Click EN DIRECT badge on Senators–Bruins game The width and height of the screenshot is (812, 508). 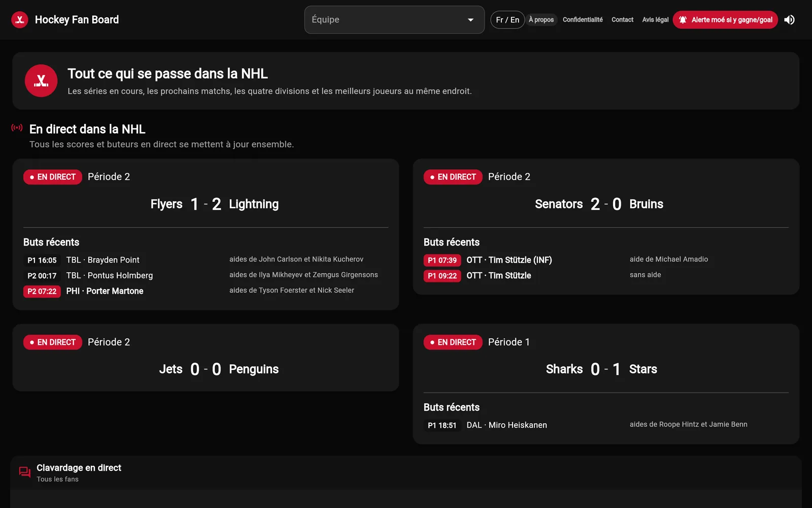453,177
